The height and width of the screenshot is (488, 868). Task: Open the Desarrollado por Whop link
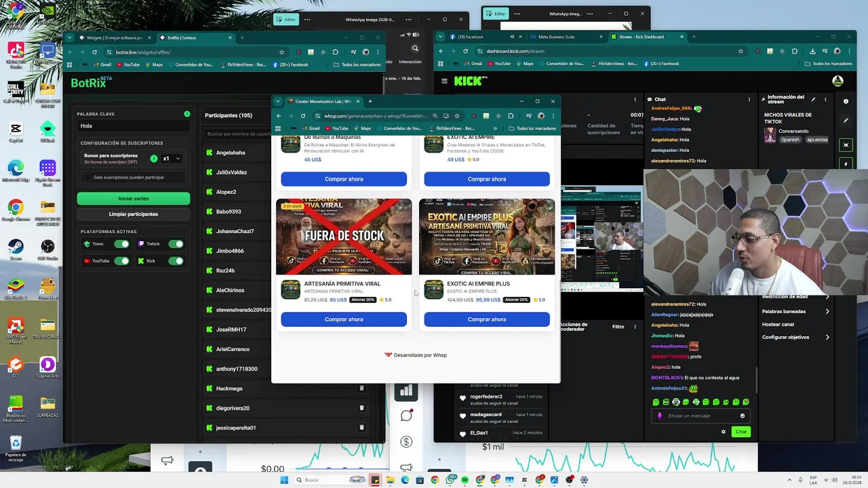coord(416,355)
